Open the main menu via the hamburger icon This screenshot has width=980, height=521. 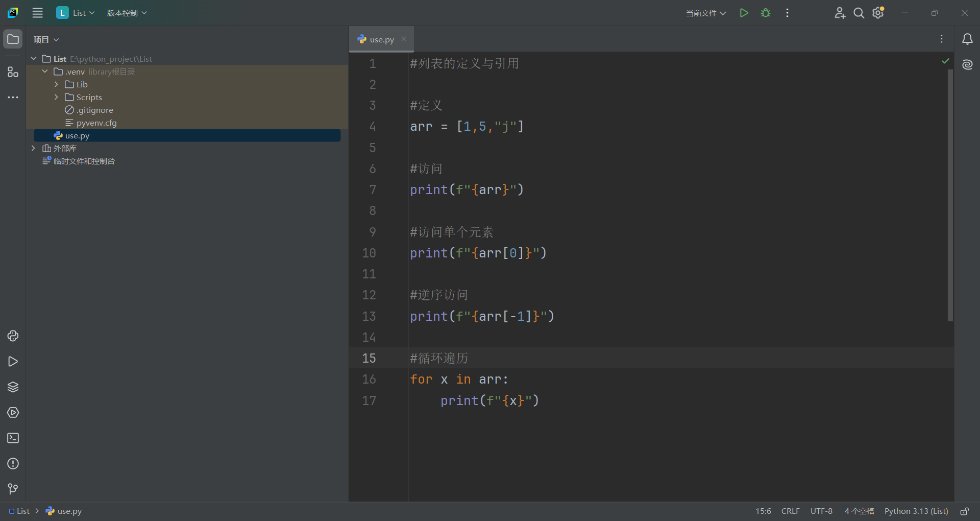click(x=37, y=13)
